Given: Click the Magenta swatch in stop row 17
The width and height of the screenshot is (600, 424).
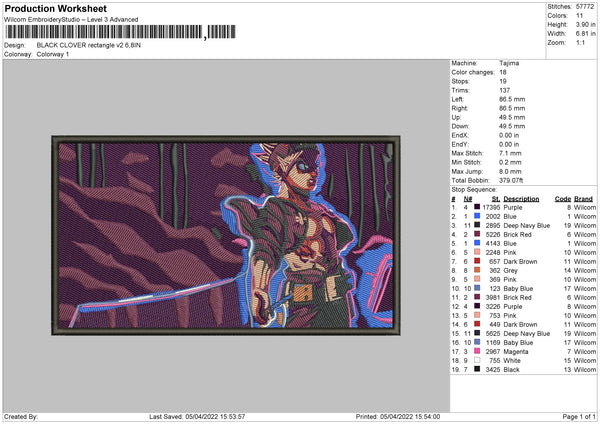Looking at the screenshot, I should pos(477,351).
